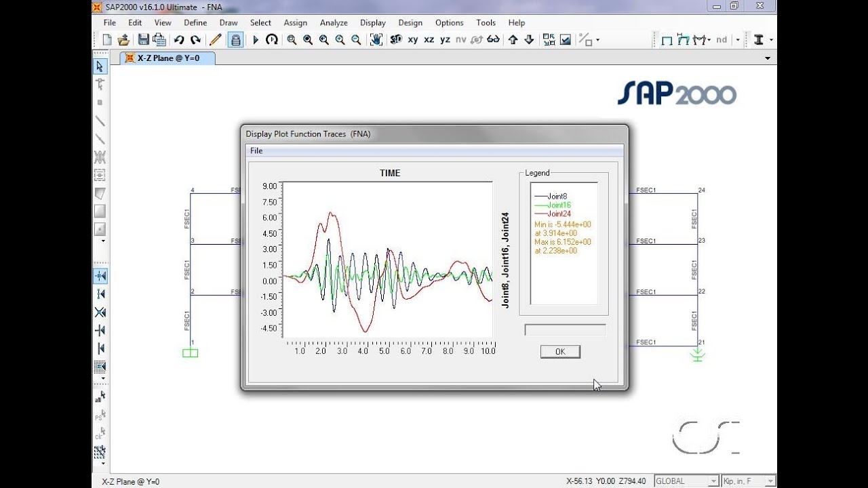Click the Show Deformed Shape icon

[x=684, y=40]
